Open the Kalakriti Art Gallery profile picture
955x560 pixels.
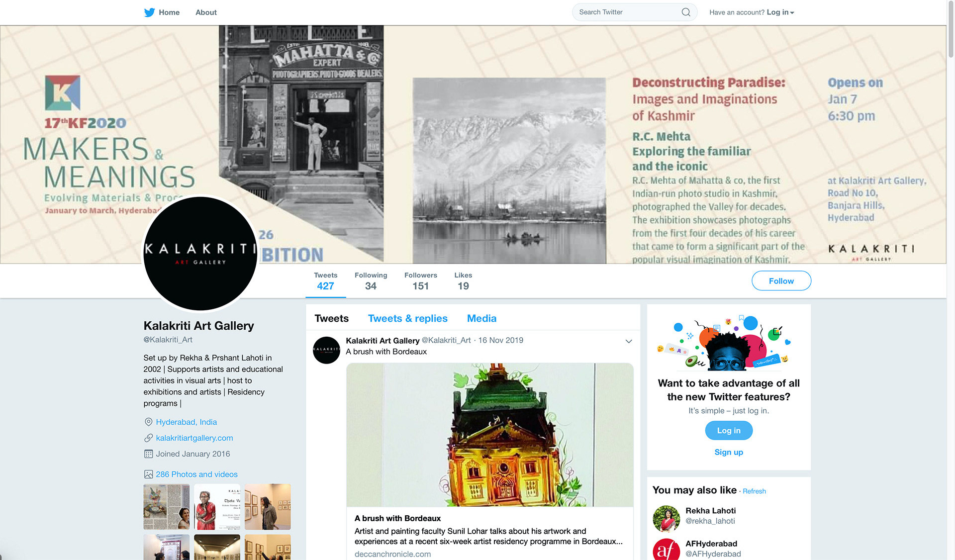coord(200,254)
